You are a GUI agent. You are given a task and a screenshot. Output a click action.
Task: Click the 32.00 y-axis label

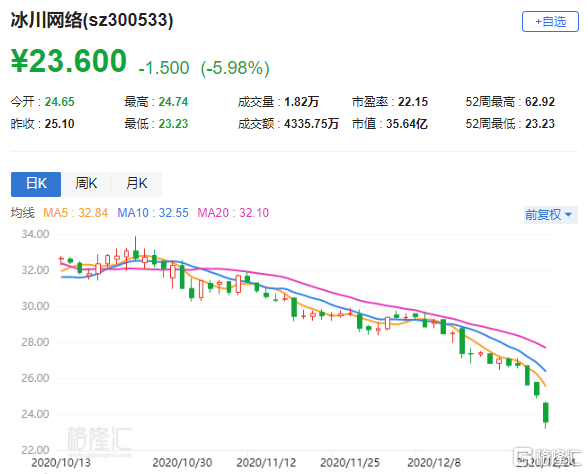(35, 270)
